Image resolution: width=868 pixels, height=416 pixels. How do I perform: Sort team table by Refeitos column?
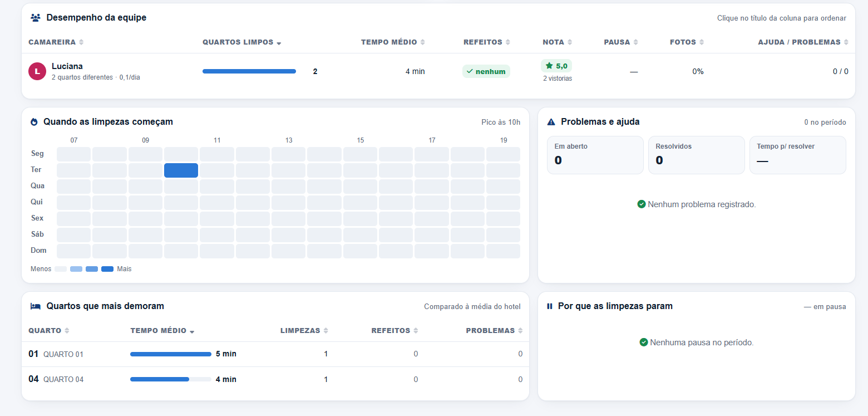coord(487,42)
